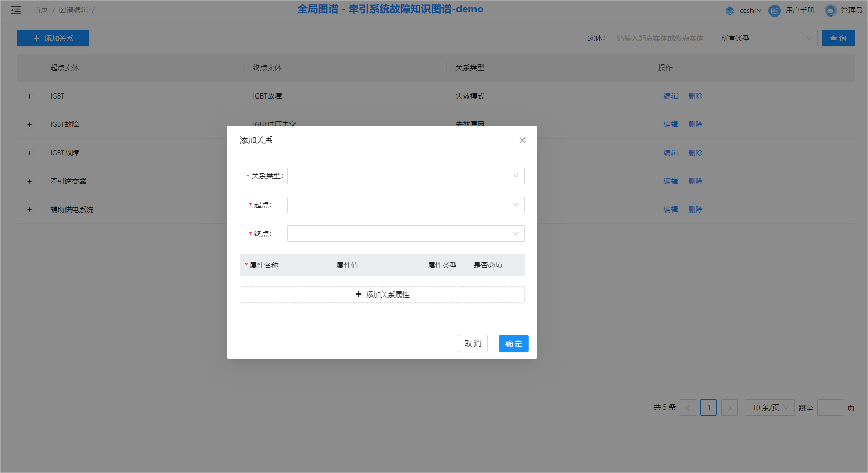The width and height of the screenshot is (868, 473).
Task: Open the 所有类型 filter dropdown
Action: pyautogui.click(x=766, y=38)
